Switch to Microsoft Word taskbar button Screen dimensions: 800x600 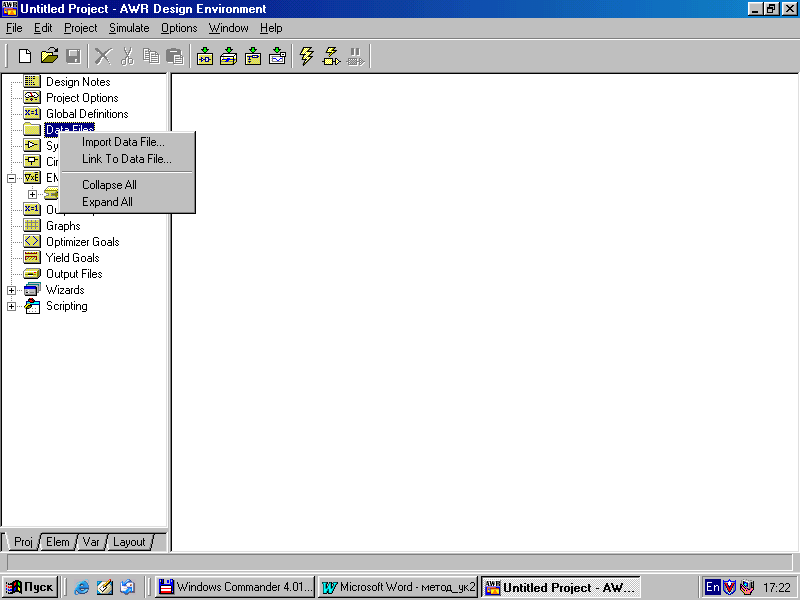[398, 587]
